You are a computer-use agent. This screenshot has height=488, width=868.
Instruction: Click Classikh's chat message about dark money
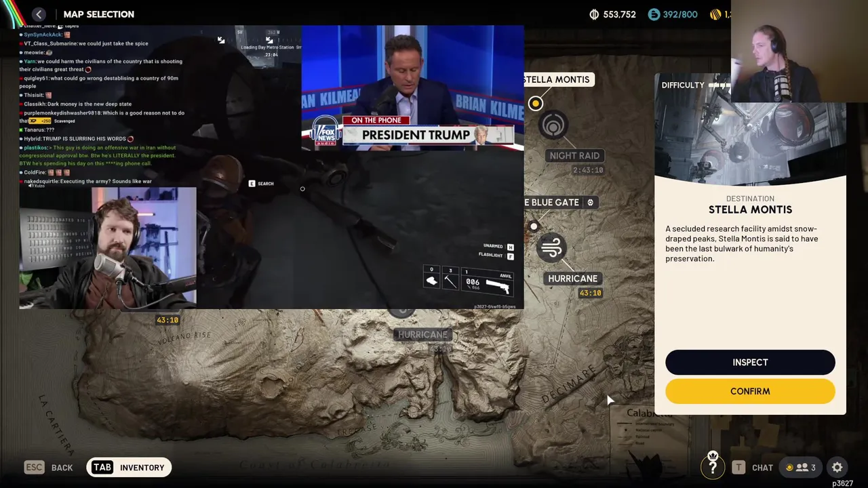click(75, 104)
